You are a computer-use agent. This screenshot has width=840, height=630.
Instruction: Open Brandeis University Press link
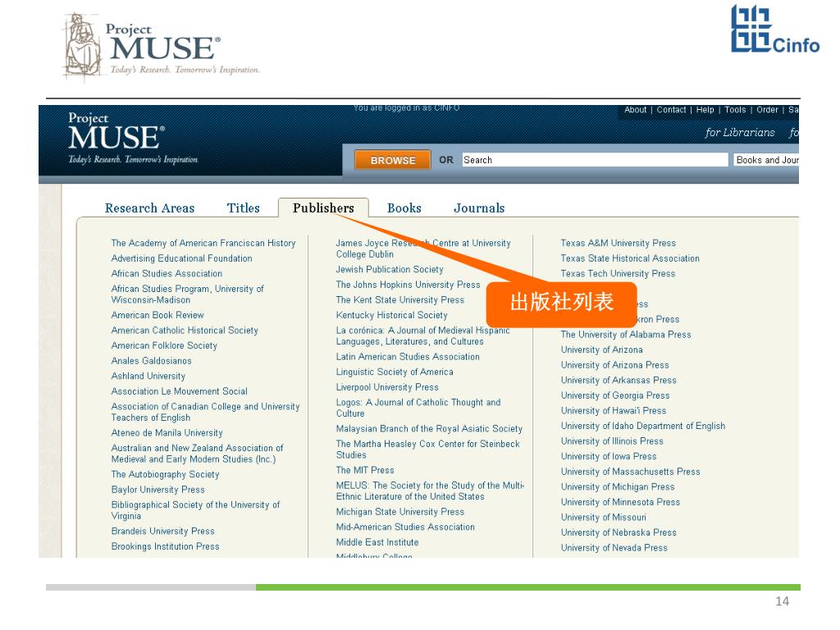coord(163,532)
